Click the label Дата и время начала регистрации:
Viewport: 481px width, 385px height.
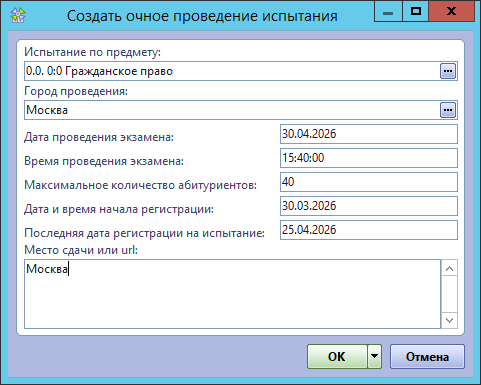(x=119, y=209)
